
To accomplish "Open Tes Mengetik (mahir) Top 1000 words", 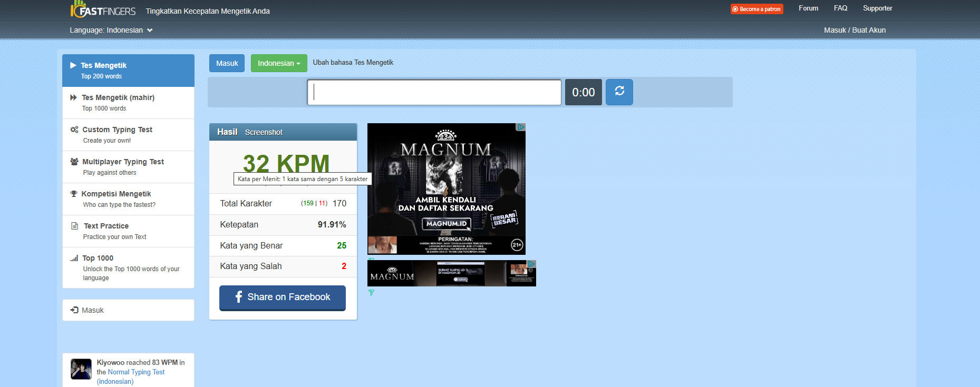I will coord(128,103).
